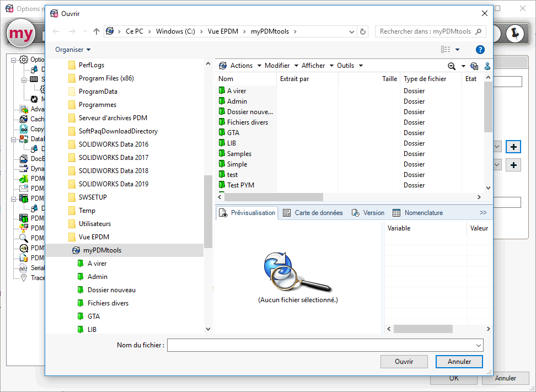Click the blue help question mark icon

[x=480, y=50]
